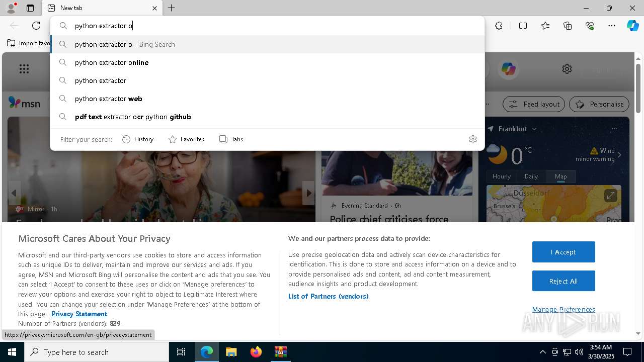Image resolution: width=644 pixels, height=362 pixels.
Task: Open Task View taskbar icon
Action: pyautogui.click(x=181, y=352)
